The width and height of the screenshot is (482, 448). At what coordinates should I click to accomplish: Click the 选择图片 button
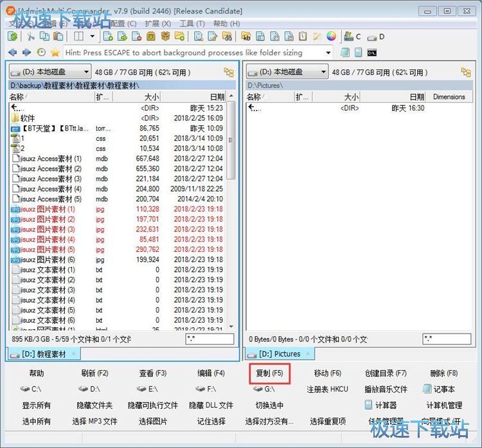click(x=153, y=421)
